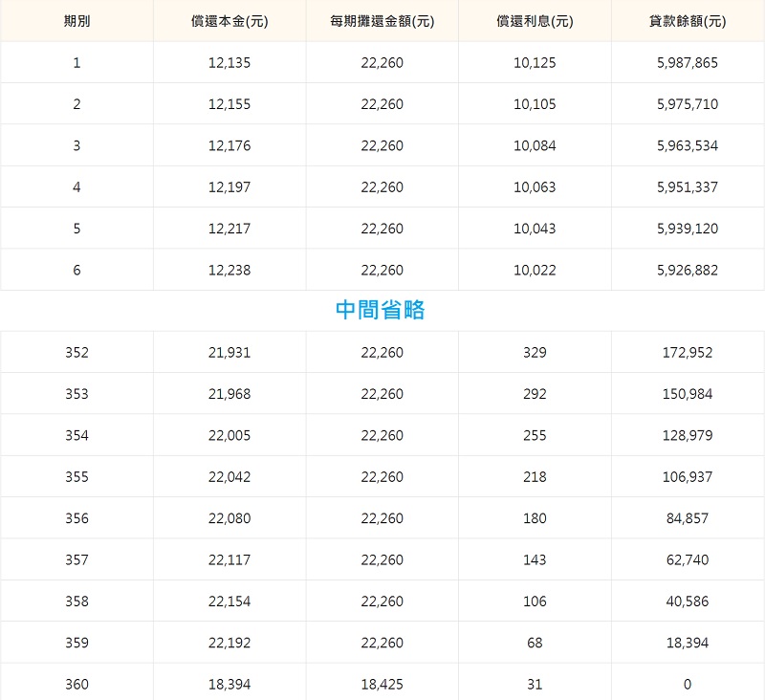This screenshot has width=765, height=700.
Task: Click loan balance 5,951,337 in period 4
Action: coord(688,187)
